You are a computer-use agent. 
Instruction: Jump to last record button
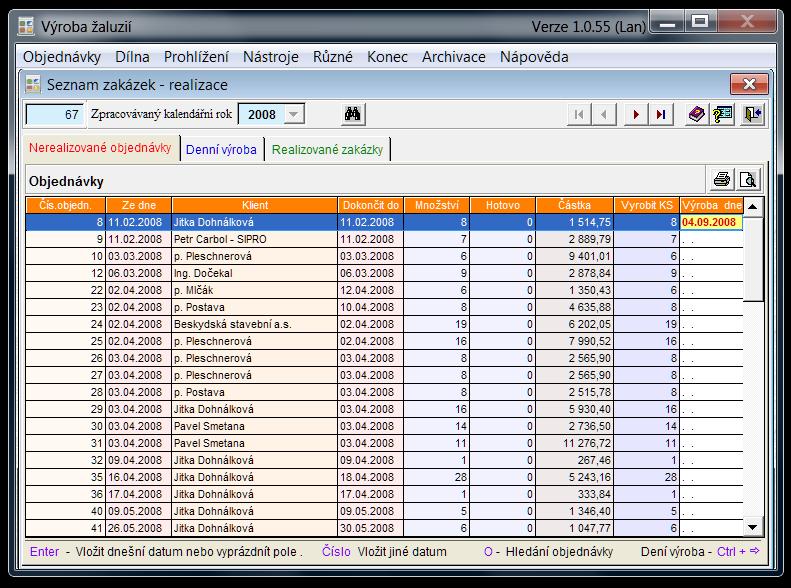click(660, 114)
